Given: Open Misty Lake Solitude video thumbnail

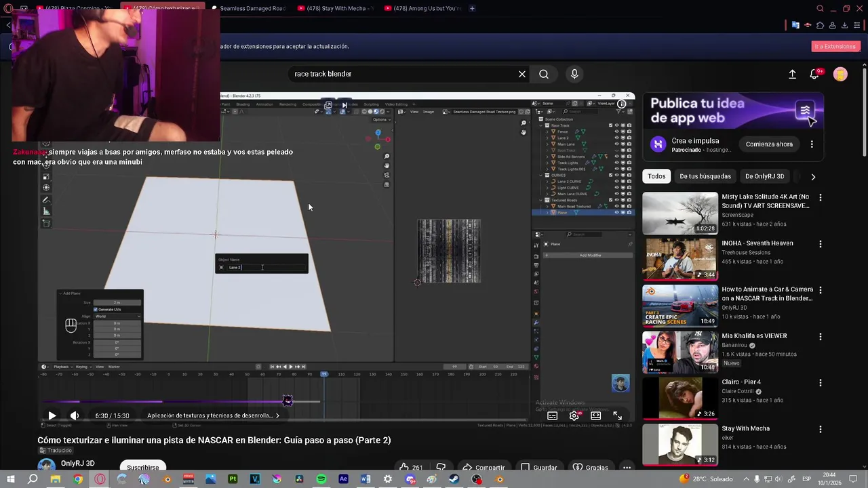Looking at the screenshot, I should pyautogui.click(x=680, y=213).
